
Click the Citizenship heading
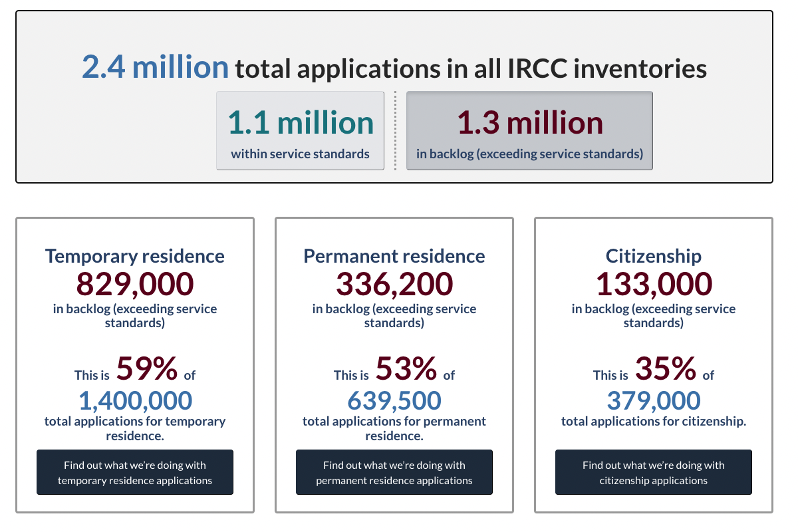[654, 256]
